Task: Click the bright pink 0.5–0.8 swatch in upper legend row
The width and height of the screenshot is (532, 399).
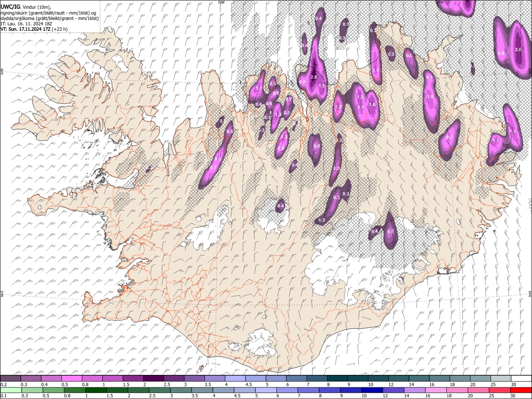Action: tap(71, 379)
